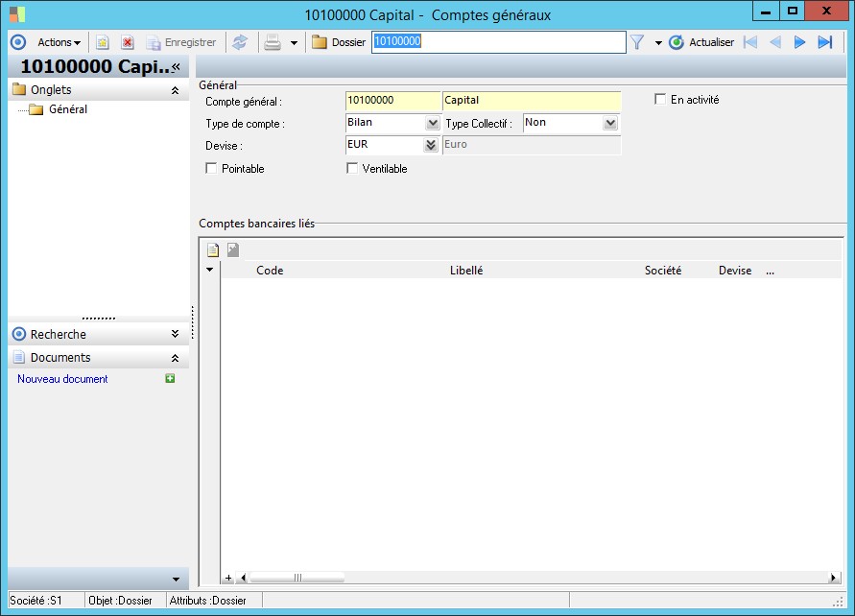Click the Actualiser button

701,42
